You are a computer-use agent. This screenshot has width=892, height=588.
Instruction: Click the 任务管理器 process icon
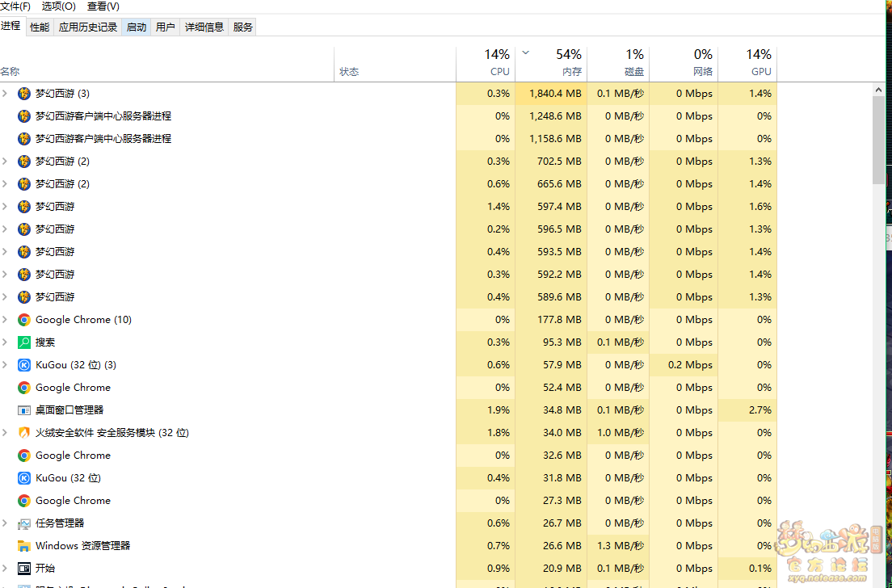[24, 523]
